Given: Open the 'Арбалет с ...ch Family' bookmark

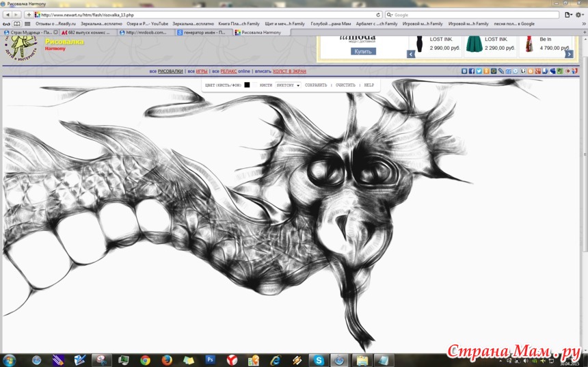Looking at the screenshot, I should click(x=377, y=24).
